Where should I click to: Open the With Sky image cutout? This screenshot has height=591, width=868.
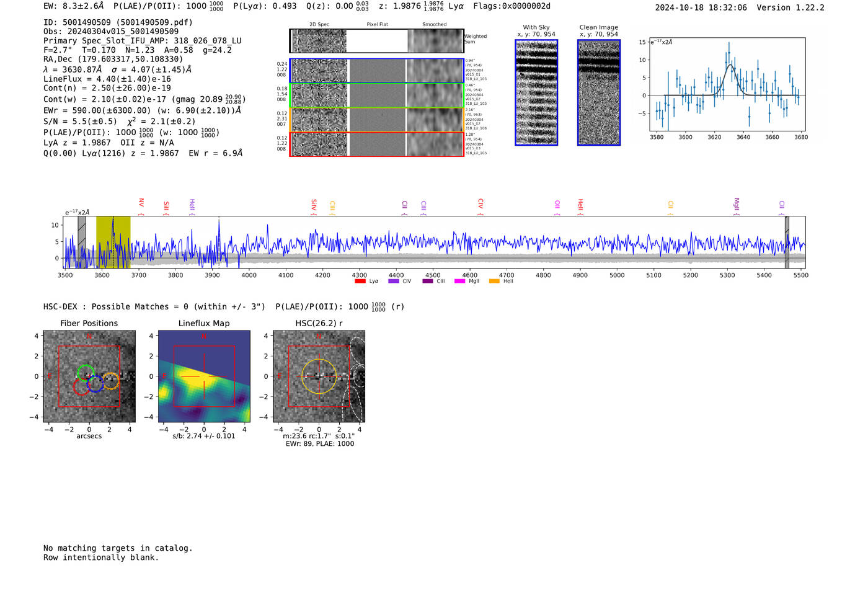click(536, 92)
